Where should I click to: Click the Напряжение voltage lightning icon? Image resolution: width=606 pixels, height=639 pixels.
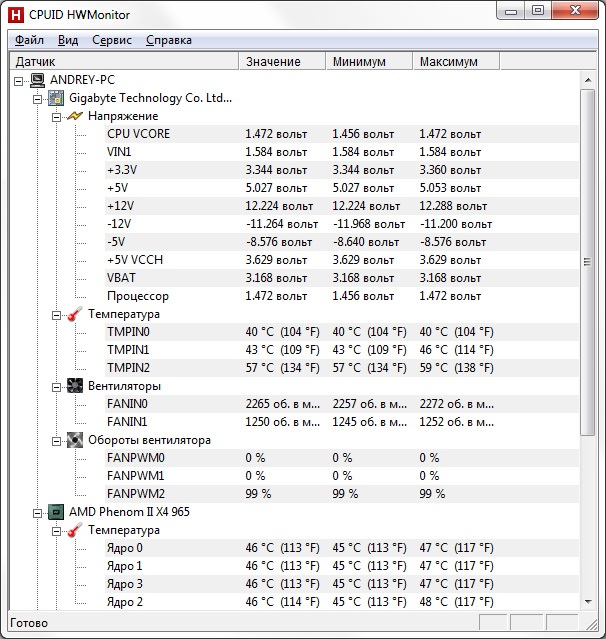click(x=75, y=116)
